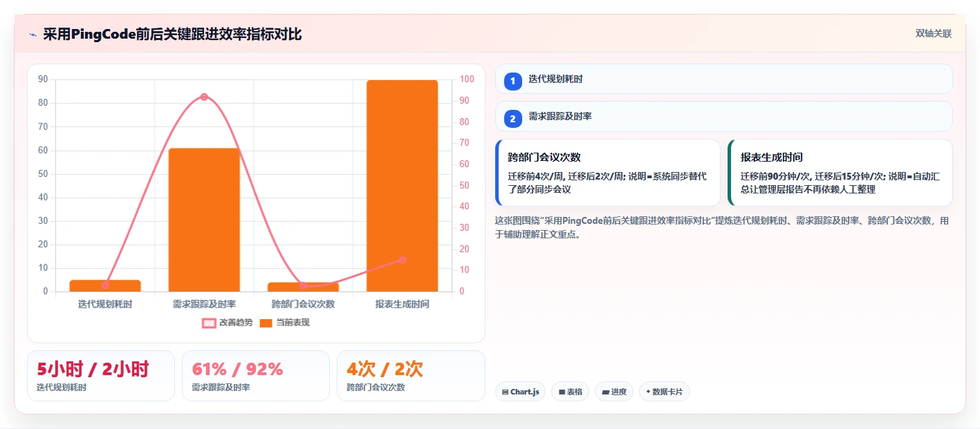The height and width of the screenshot is (429, 980).
Task: Click the 4次 / 2次 stat card
Action: tap(411, 376)
